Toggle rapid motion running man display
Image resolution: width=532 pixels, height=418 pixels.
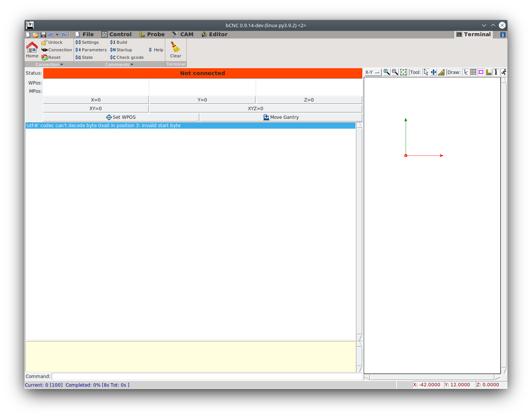[504, 72]
